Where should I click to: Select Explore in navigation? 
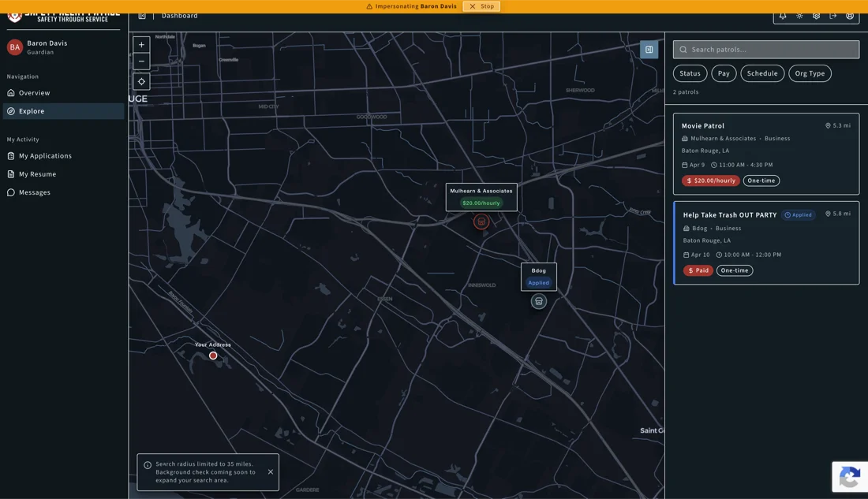point(63,111)
